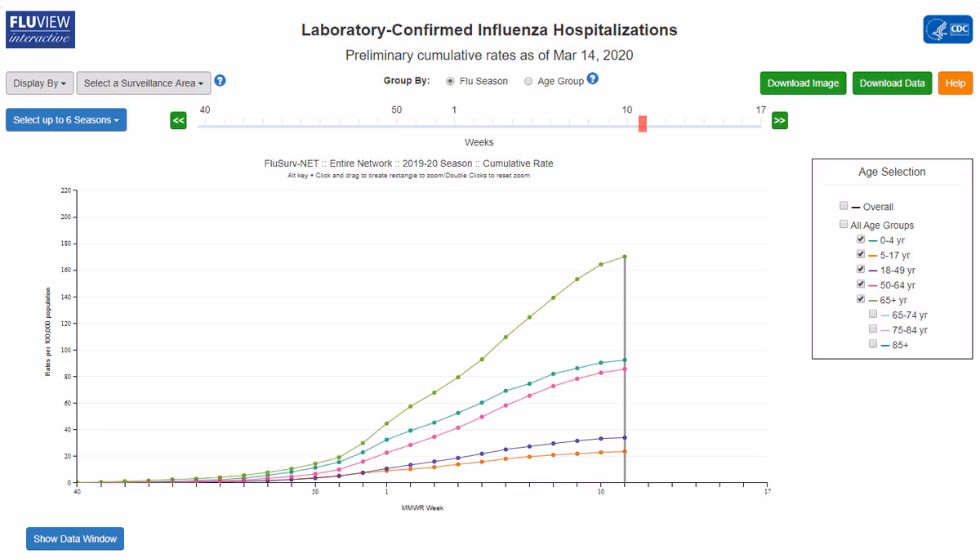Select the Age Group radio button
Image resolution: width=980 pixels, height=559 pixels.
(x=528, y=80)
